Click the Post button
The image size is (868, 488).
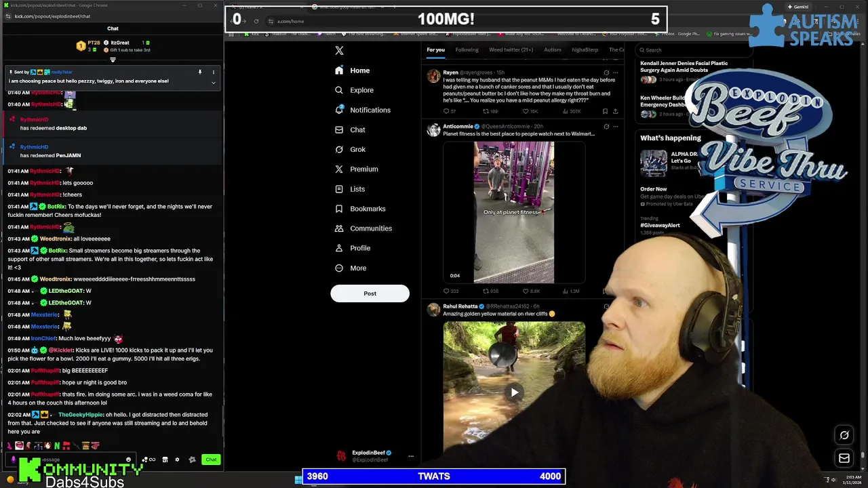click(x=370, y=293)
